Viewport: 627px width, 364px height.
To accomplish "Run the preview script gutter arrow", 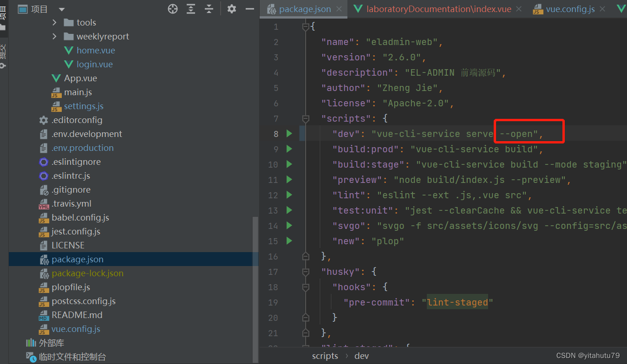I will coord(289,180).
